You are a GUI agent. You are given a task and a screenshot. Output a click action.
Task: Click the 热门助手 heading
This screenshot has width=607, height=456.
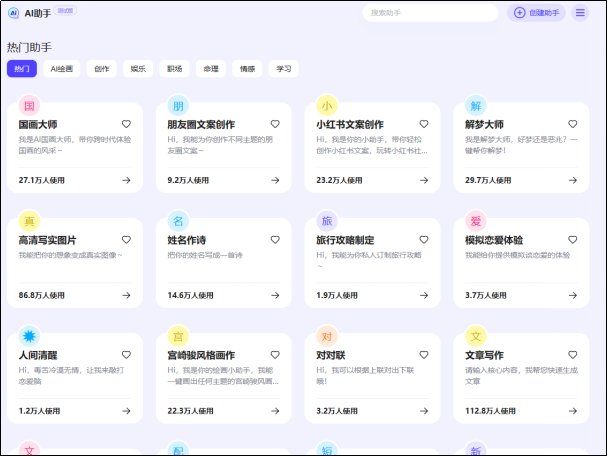pyautogui.click(x=29, y=47)
